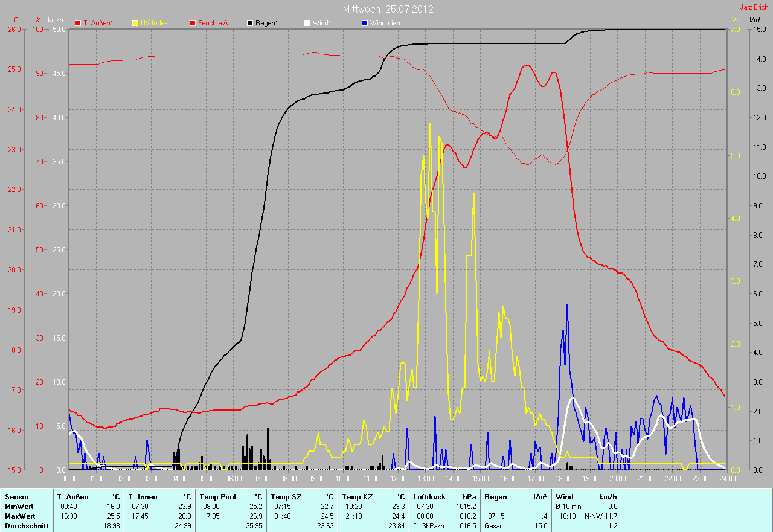This screenshot has width=773, height=532.
Task: Click the 22:00 time axis label
Action: coord(673,479)
